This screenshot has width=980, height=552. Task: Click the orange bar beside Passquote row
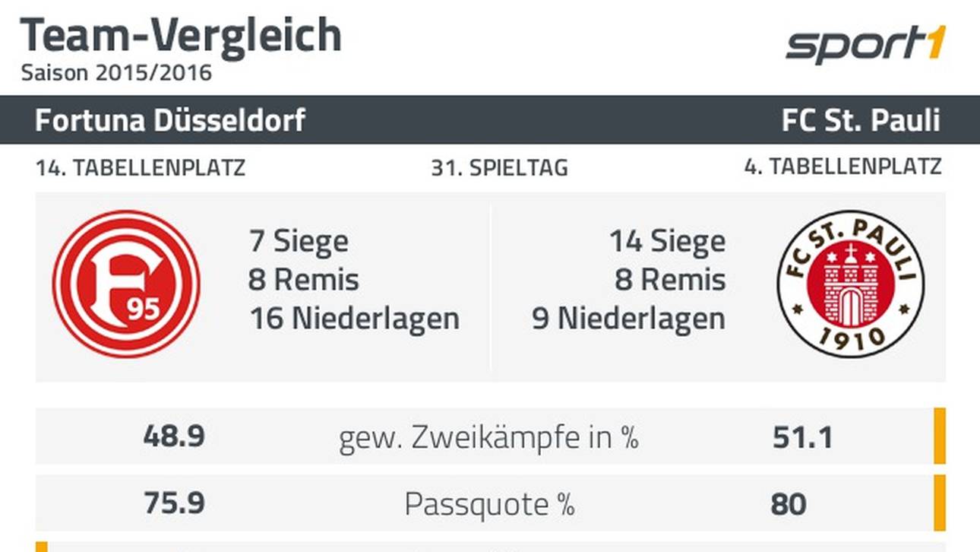point(940,503)
